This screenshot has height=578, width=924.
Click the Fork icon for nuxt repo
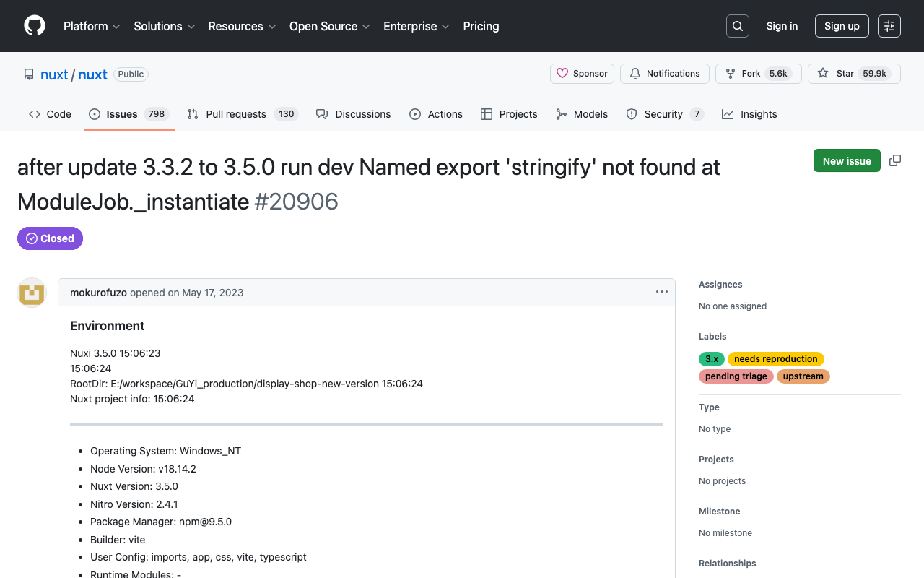[x=731, y=73]
